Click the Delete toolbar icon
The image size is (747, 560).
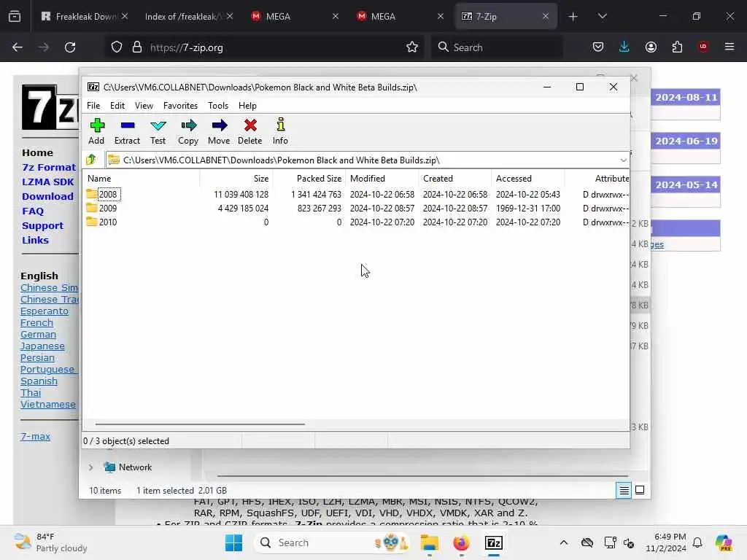point(250,131)
